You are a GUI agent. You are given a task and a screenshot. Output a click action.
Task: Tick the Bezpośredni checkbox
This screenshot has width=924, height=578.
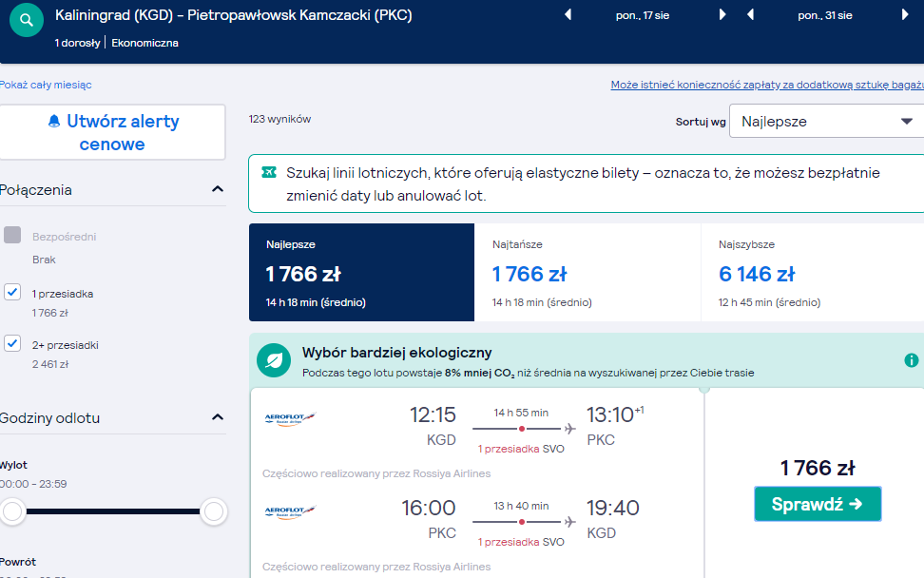(x=12, y=235)
